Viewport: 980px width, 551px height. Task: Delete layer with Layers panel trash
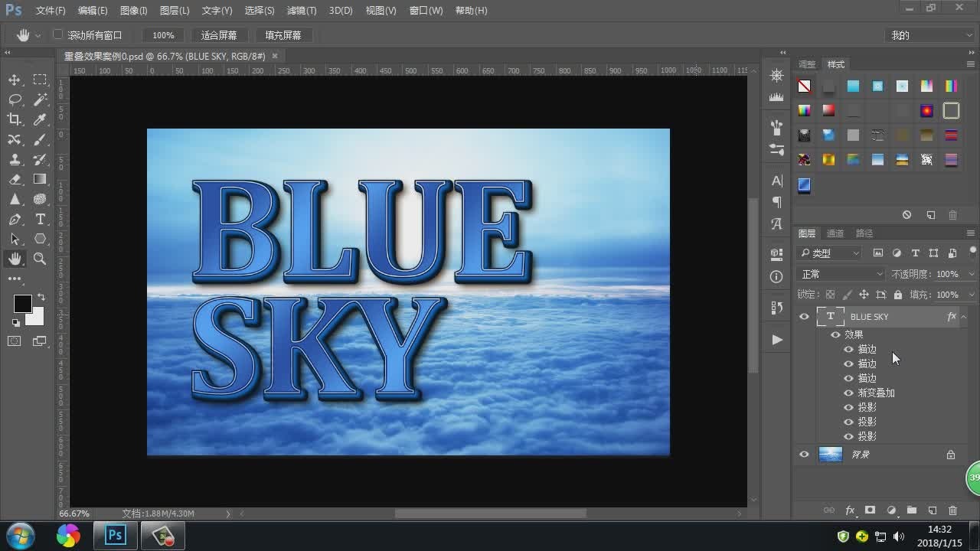(x=953, y=510)
